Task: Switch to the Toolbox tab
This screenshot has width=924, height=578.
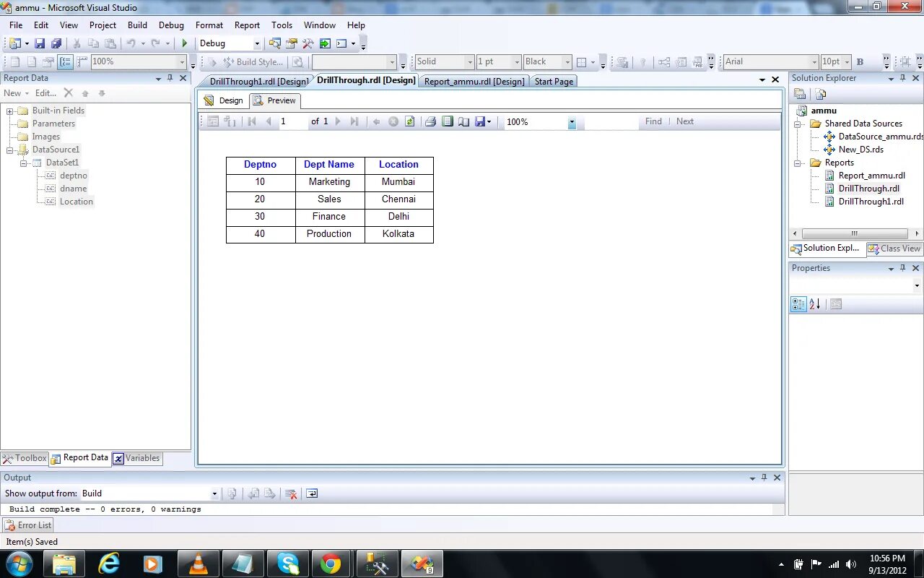Action: point(25,458)
